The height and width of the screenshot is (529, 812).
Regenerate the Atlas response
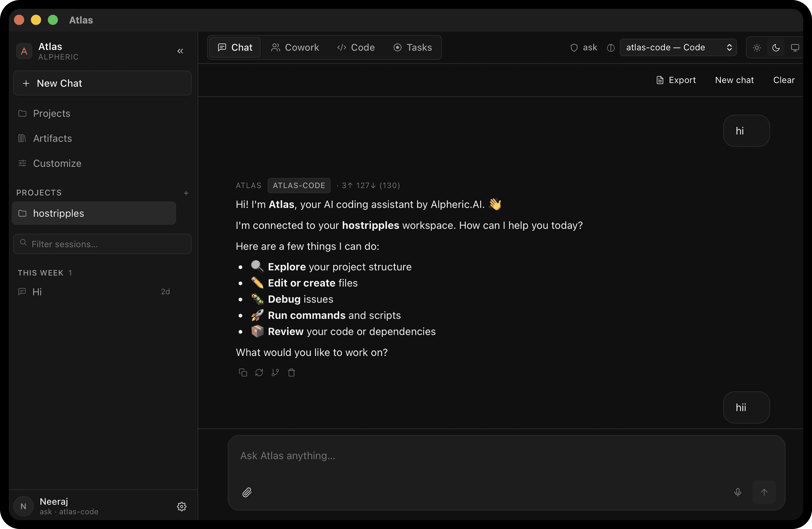[x=259, y=372]
